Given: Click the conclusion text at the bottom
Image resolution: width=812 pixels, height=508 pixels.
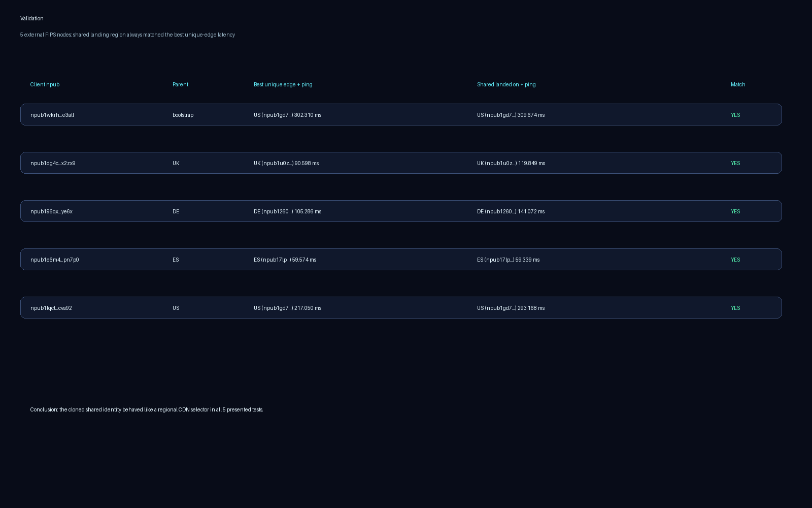Looking at the screenshot, I should (x=146, y=409).
